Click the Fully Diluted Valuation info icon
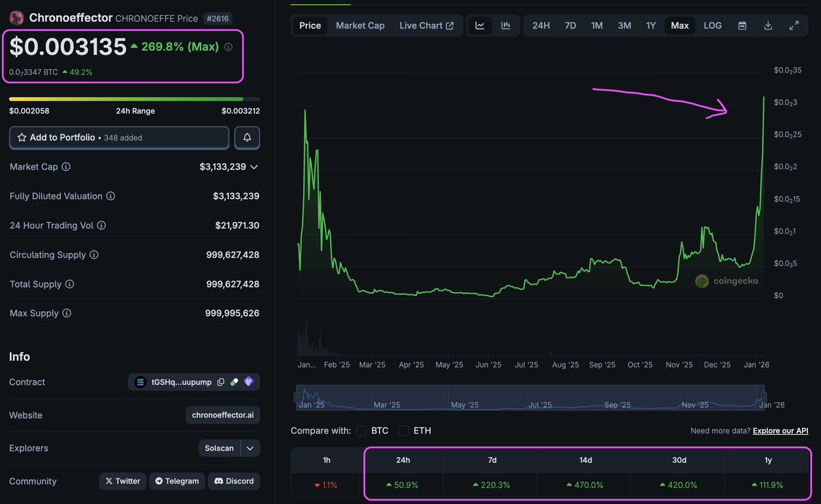 point(110,196)
